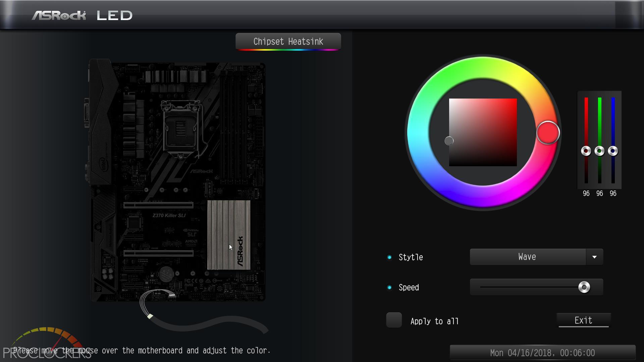This screenshot has width=644, height=362.
Task: Click the date and time display
Action: 542,353
